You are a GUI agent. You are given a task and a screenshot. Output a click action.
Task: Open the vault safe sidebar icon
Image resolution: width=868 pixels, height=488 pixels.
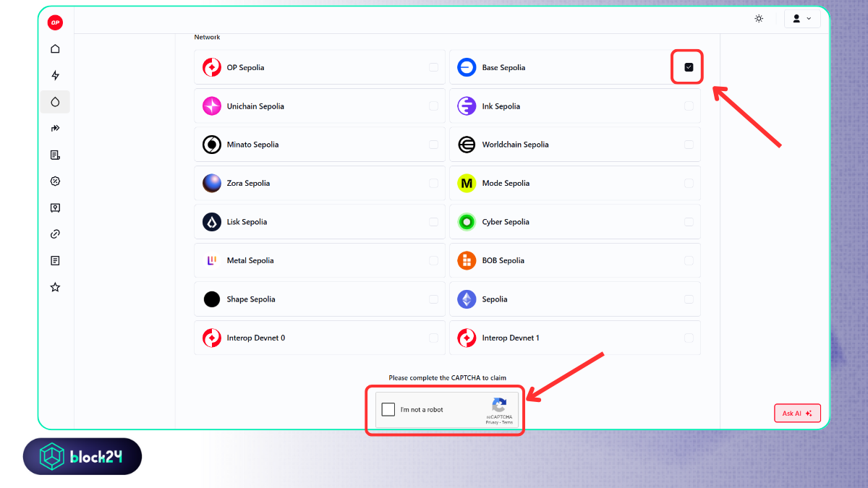55,207
